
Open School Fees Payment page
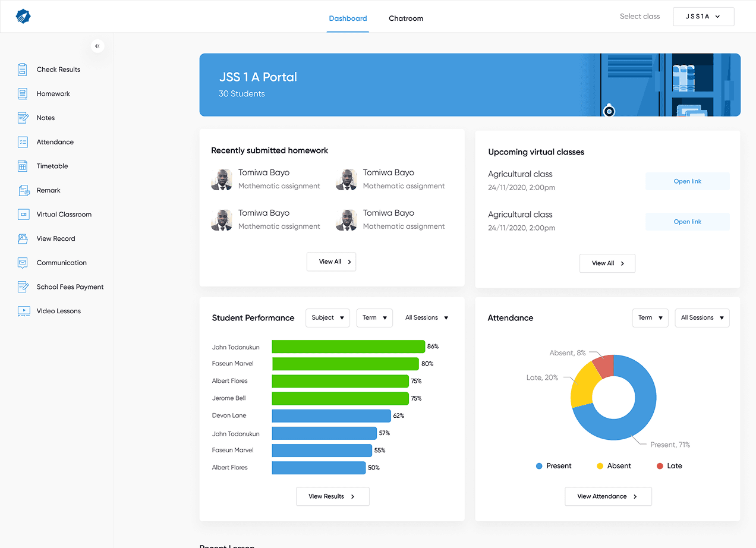coord(70,287)
